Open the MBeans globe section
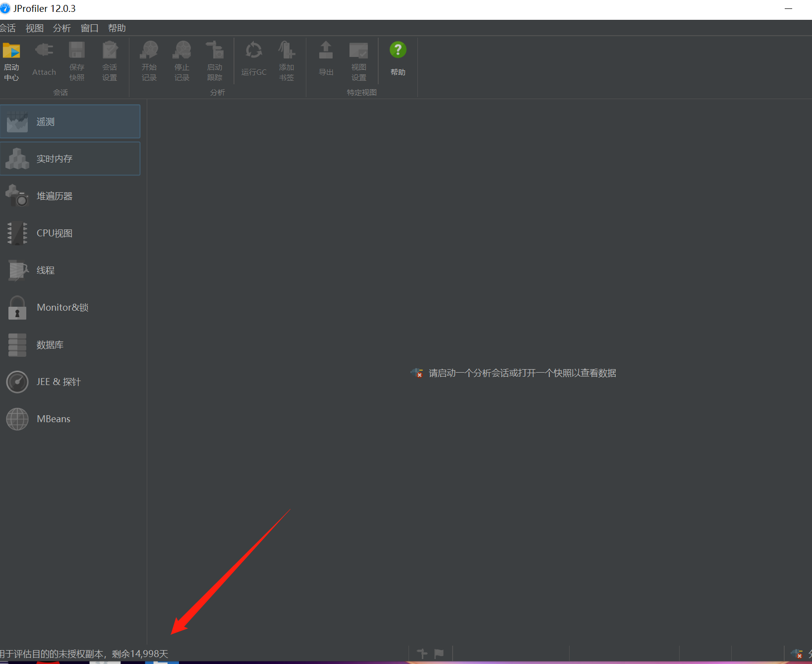812x664 pixels. tap(70, 419)
